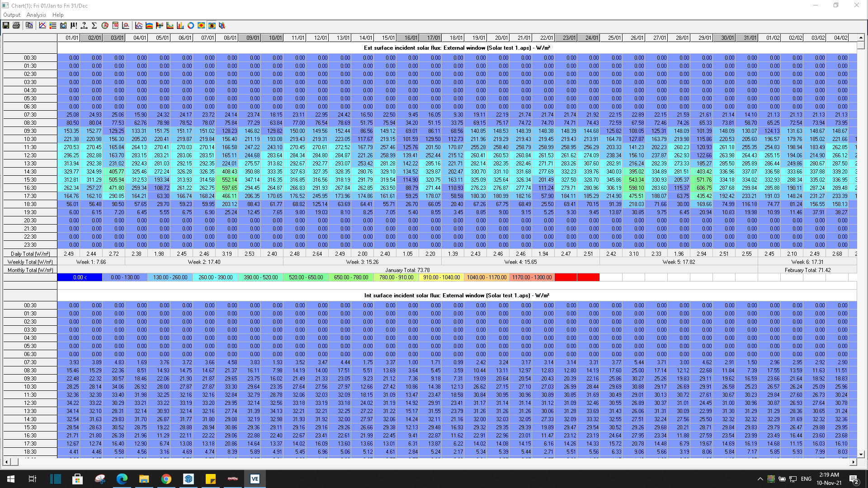Open the Output menu
The image size is (868, 488).
tap(12, 15)
